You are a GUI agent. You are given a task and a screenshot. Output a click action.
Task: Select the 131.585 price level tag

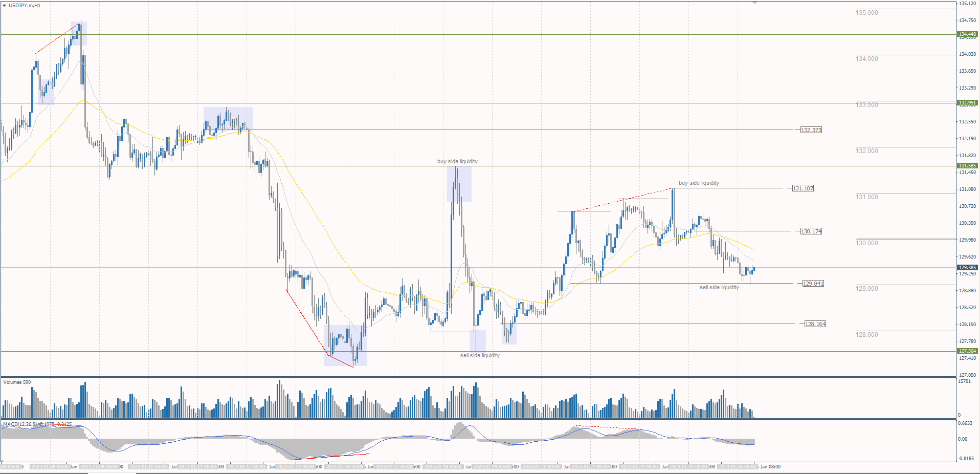coord(967,166)
